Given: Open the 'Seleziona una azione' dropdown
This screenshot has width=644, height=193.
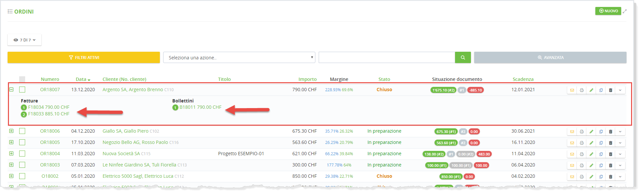Looking at the screenshot, I should (x=239, y=57).
